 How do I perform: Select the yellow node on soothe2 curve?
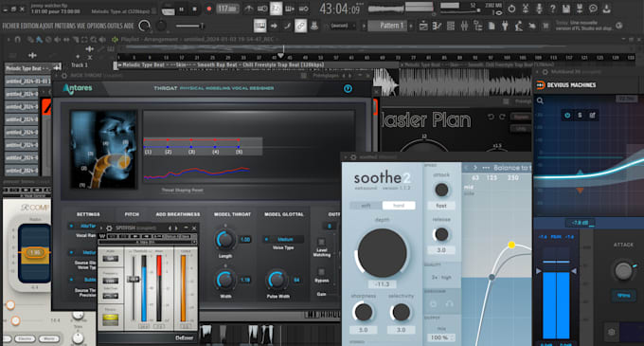click(511, 245)
